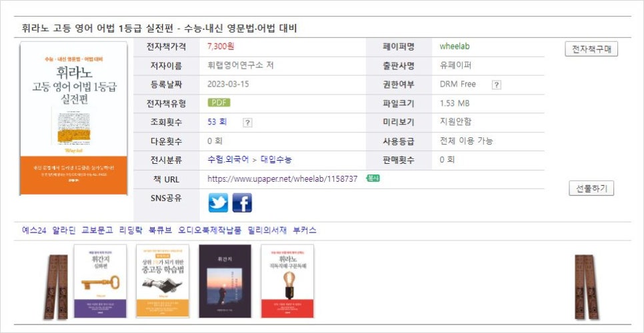This screenshot has height=333, width=644.
Task: Click the file size 1.53 MB
Action: click(454, 103)
